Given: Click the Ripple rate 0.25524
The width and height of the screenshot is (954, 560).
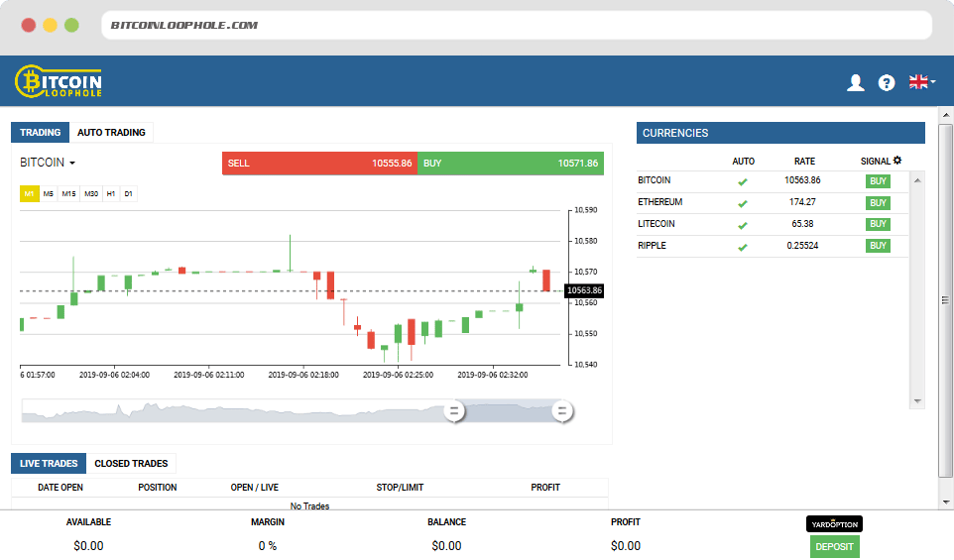Looking at the screenshot, I should point(802,246).
